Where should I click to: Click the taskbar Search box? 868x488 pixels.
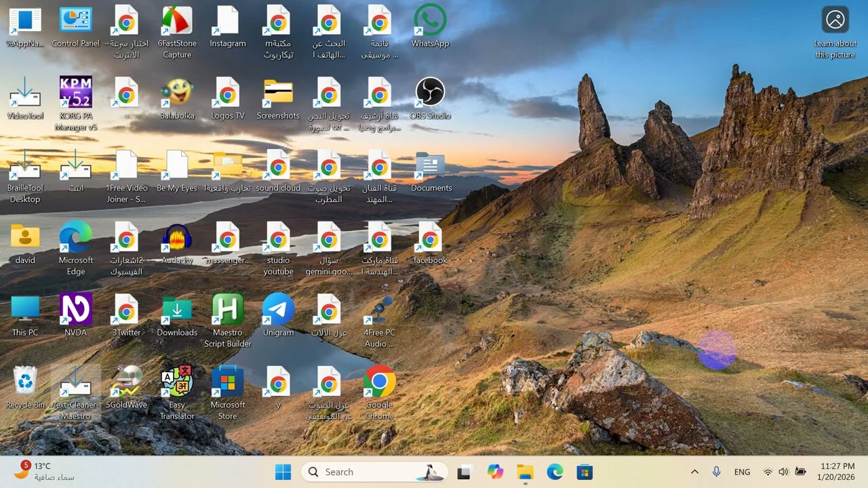[374, 472]
